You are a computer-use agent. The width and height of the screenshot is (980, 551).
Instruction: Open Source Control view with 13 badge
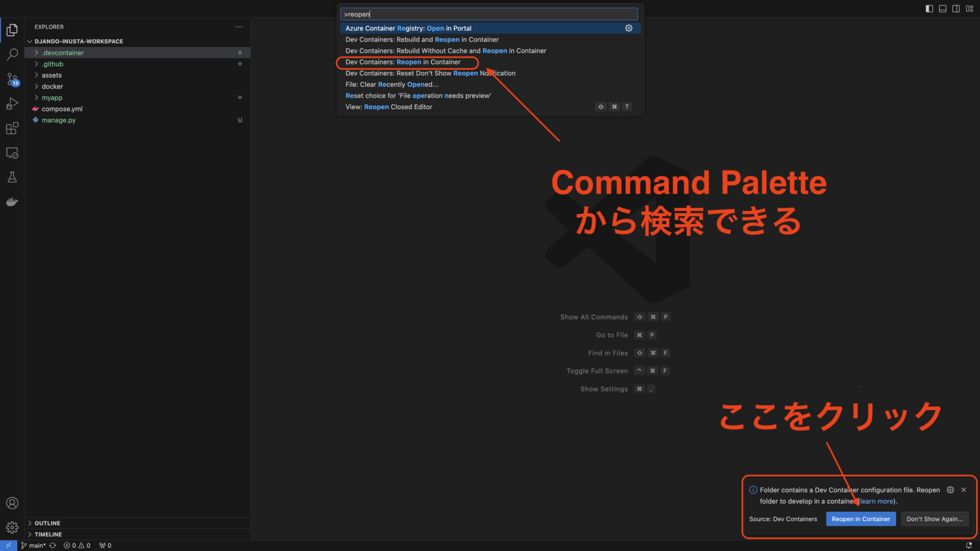tap(12, 79)
